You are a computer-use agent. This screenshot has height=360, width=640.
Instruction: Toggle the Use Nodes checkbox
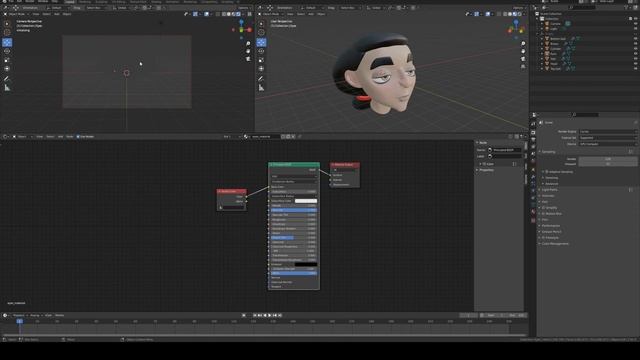tap(78, 137)
